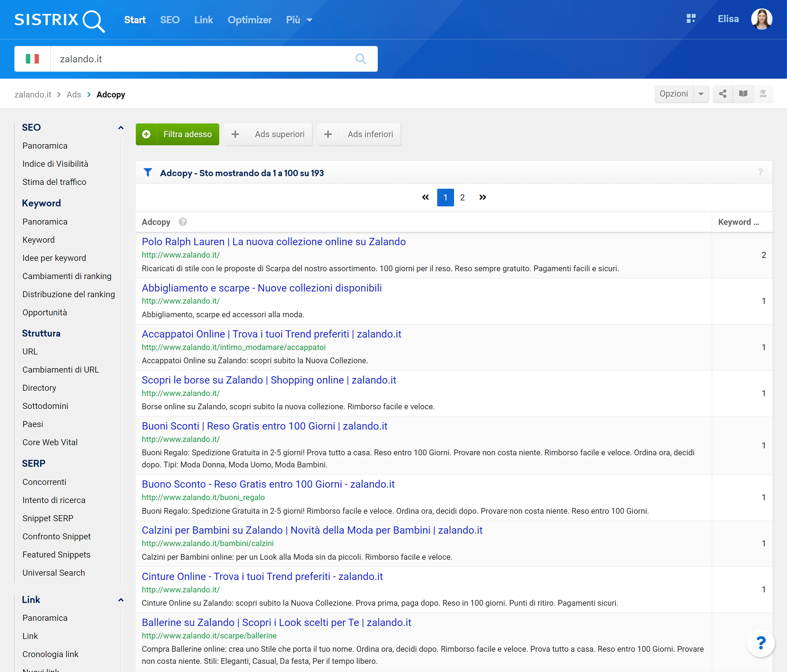This screenshot has width=787, height=672.
Task: Click the Adcopy column header
Action: [156, 222]
